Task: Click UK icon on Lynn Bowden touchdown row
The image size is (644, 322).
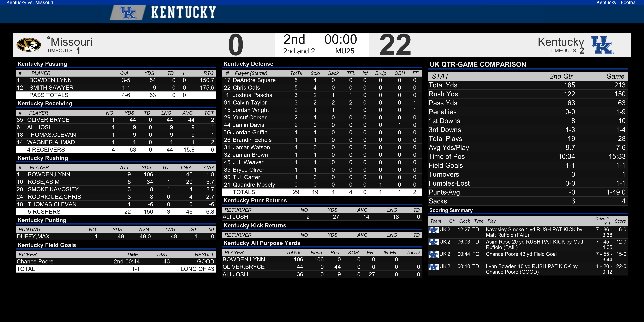Action: tap(434, 267)
